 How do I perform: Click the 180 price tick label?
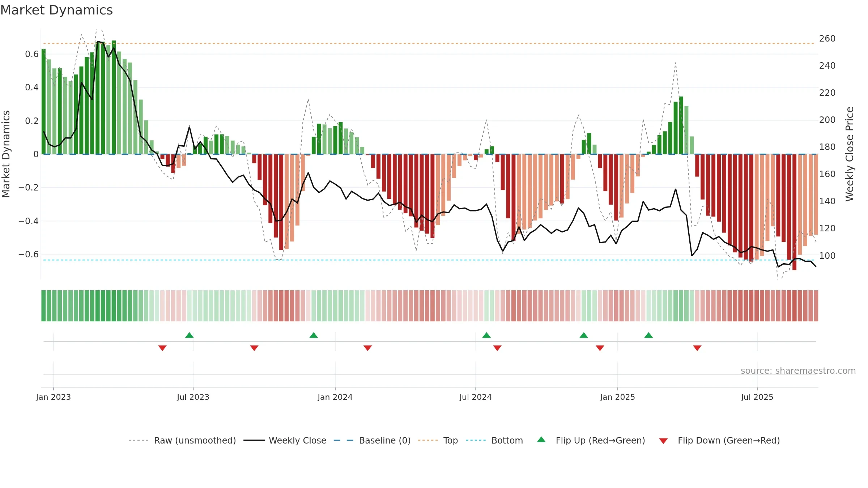pyautogui.click(x=827, y=147)
